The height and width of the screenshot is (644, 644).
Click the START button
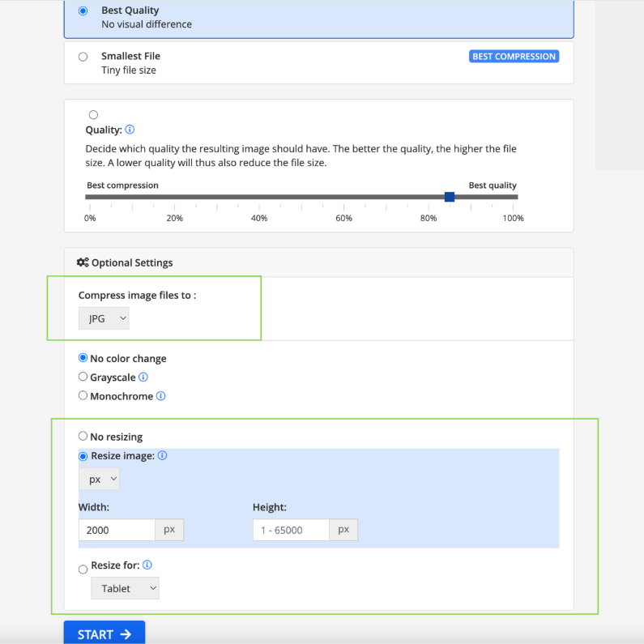(104, 633)
